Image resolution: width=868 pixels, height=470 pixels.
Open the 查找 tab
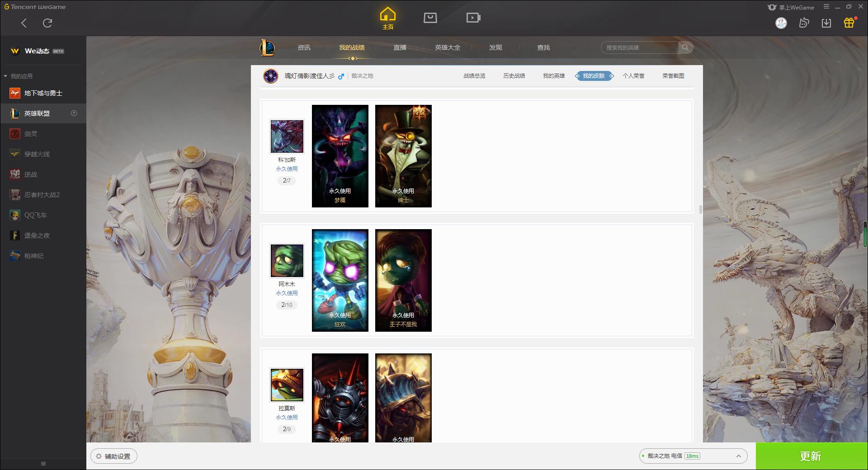click(543, 47)
